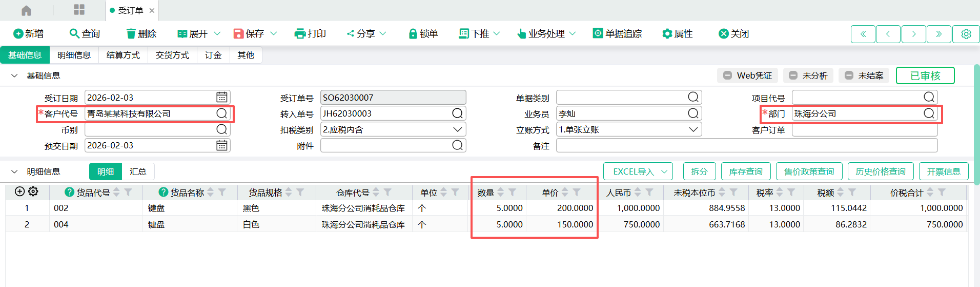Click the 库存查询 button
This screenshot has width=980, height=287.
coord(746,171)
